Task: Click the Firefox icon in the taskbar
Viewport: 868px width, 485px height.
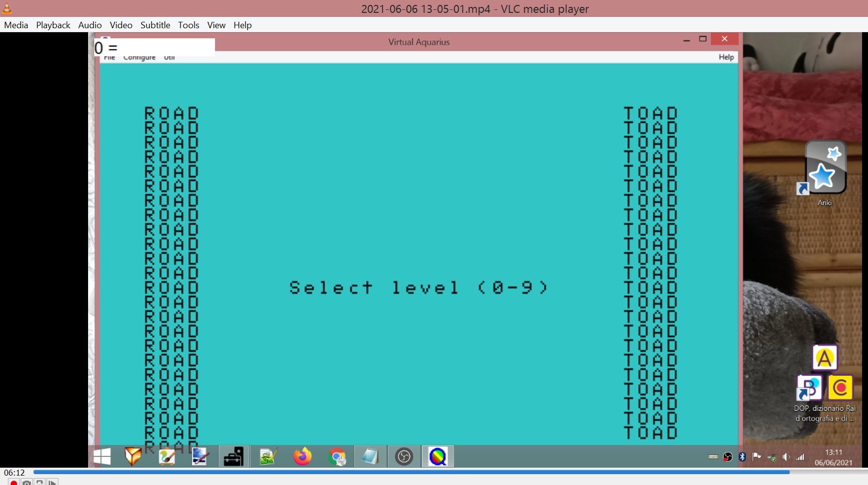Action: coord(302,456)
